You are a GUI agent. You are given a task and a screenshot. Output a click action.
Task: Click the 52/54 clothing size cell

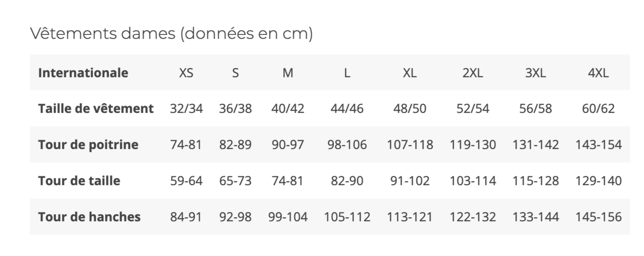pyautogui.click(x=472, y=109)
